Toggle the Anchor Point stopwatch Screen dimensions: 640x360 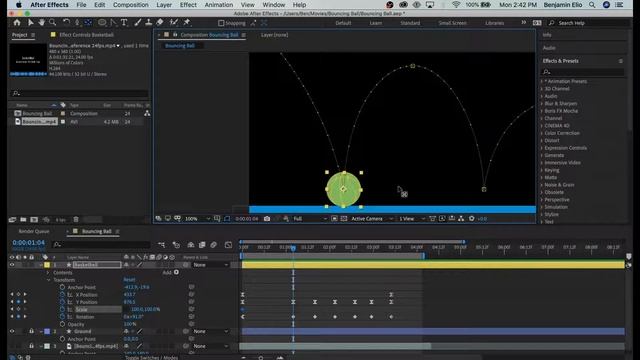[62, 287]
